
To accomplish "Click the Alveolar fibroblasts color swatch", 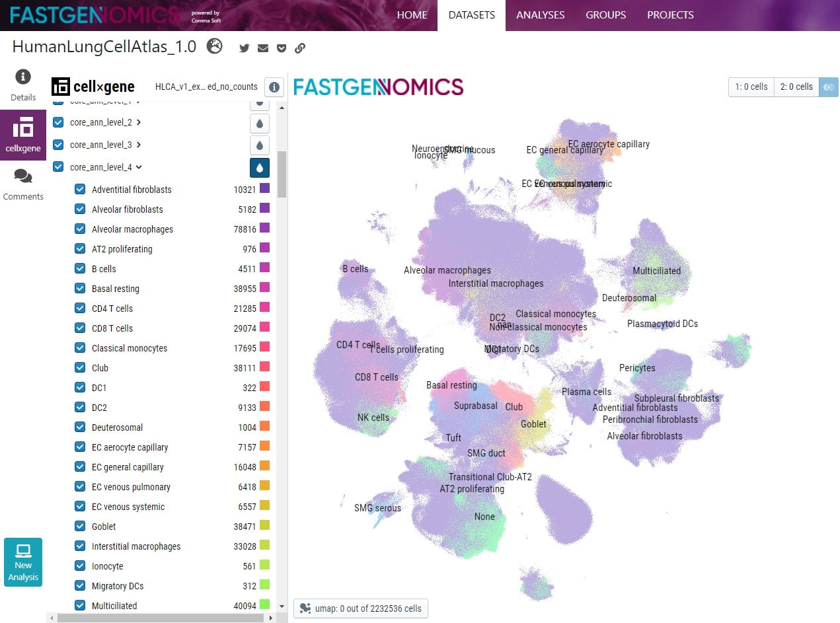I will (264, 209).
